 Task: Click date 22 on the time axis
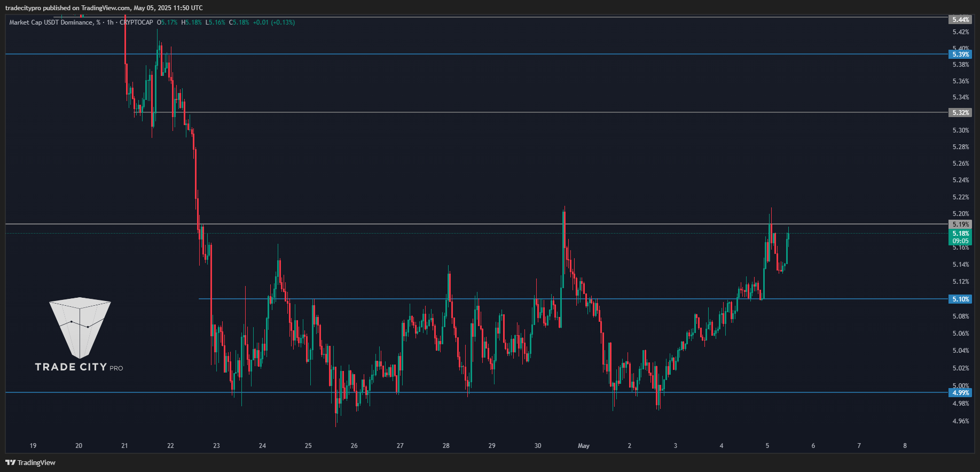pos(170,446)
